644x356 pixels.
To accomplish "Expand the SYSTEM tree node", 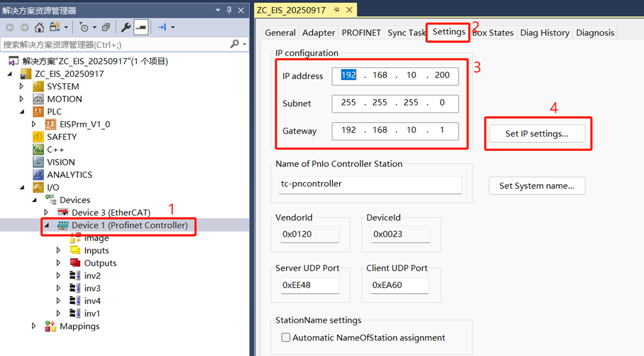I will coord(22,86).
